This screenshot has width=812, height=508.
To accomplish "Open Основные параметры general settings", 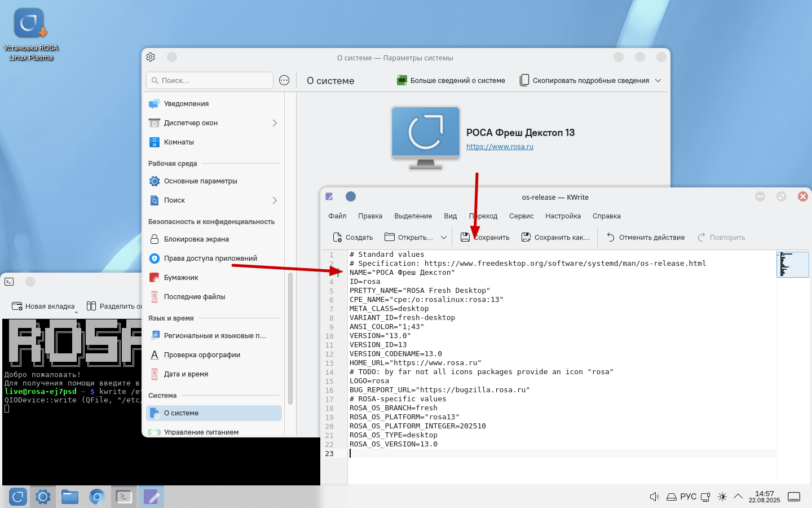I will pyautogui.click(x=214, y=181).
